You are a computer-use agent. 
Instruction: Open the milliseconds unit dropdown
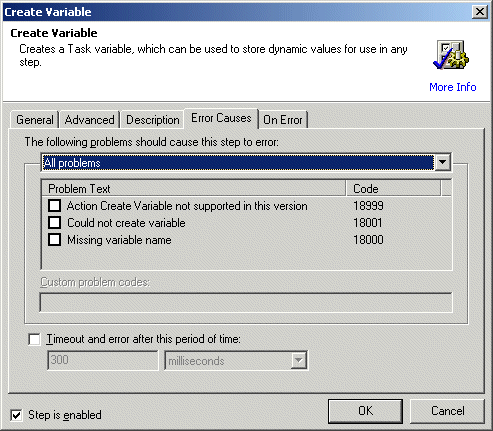[x=299, y=360]
